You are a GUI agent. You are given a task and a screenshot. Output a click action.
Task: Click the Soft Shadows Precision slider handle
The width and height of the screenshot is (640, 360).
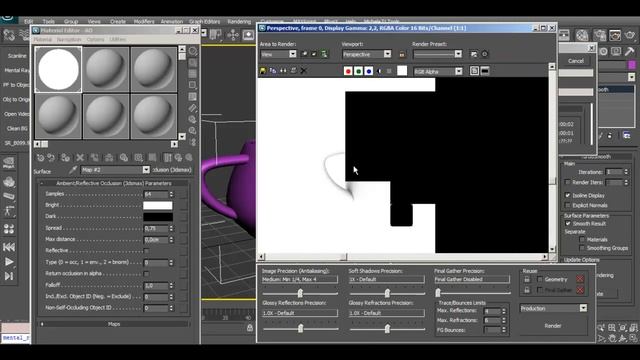387,293
